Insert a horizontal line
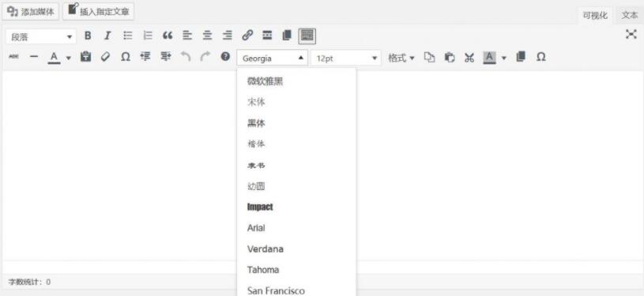This screenshot has height=296, width=644. 34,57
